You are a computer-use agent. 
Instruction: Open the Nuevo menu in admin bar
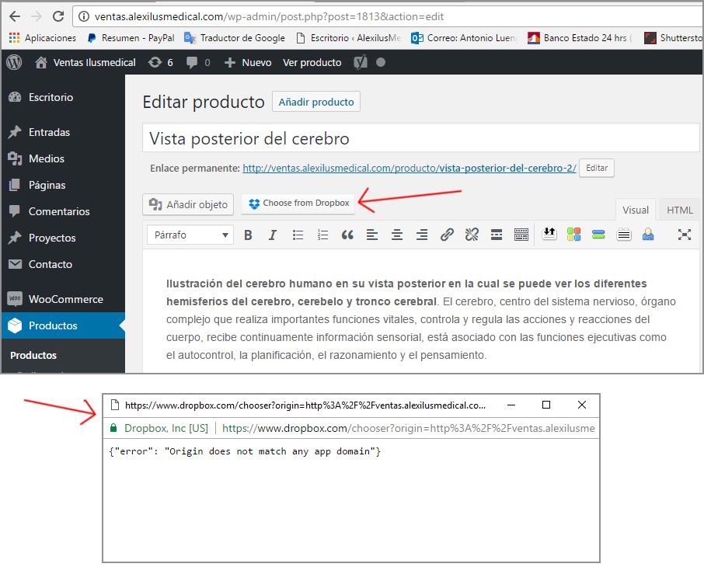click(x=248, y=62)
